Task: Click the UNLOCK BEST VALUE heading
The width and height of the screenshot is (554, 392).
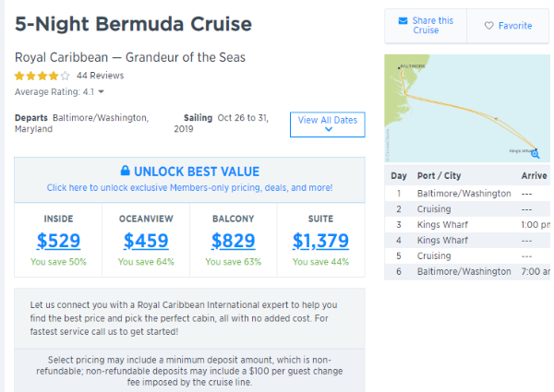Action: pyautogui.click(x=197, y=172)
